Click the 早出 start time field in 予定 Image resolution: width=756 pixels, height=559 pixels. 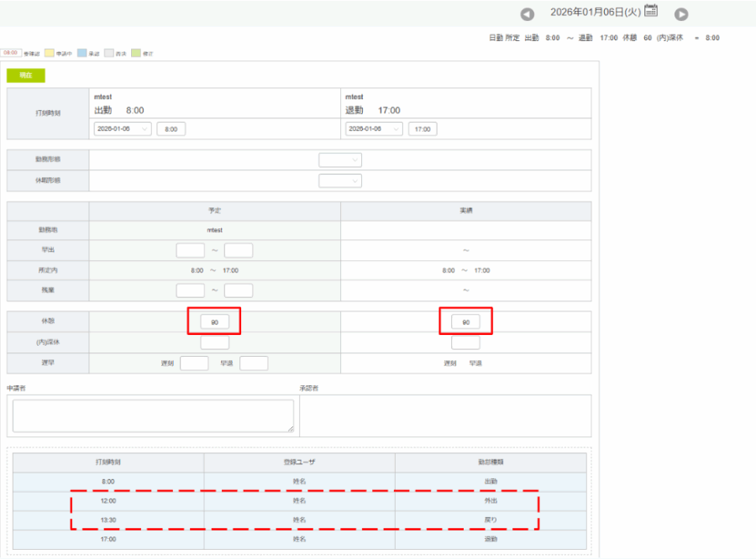click(191, 250)
